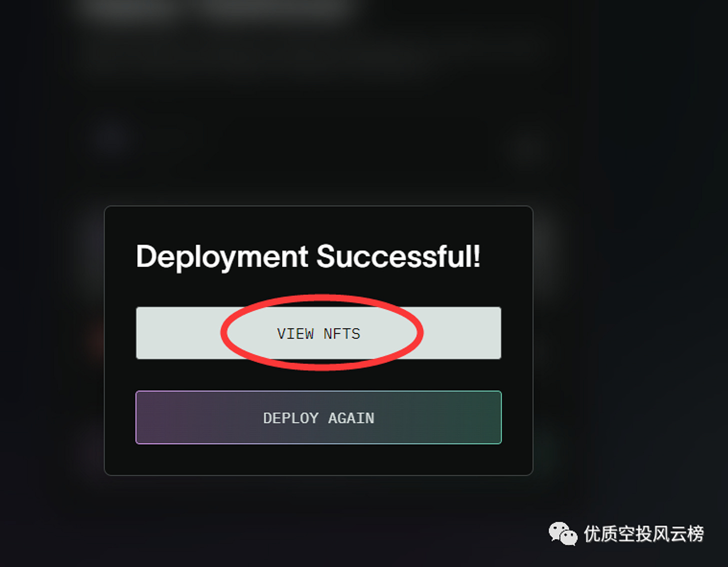Click the word NFTS inside the red circle
728x567 pixels.
(342, 333)
